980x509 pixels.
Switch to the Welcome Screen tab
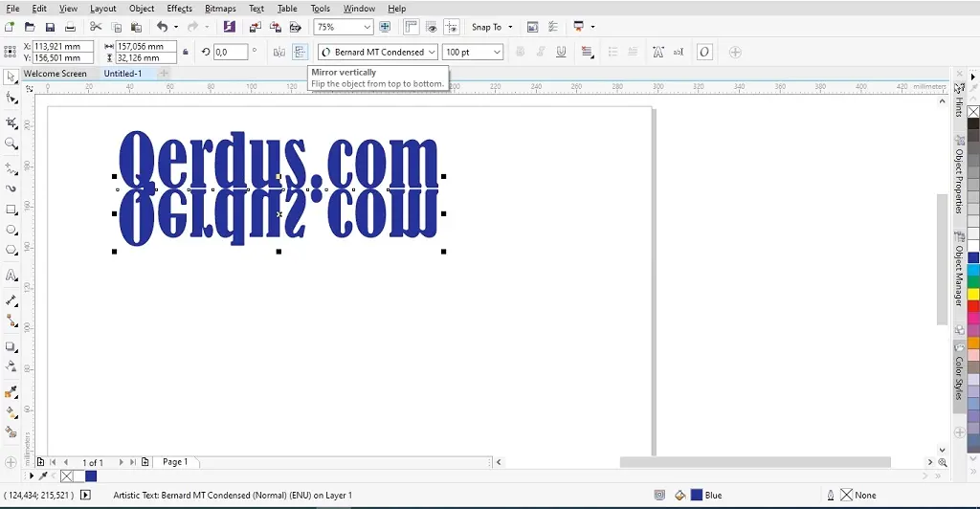click(55, 73)
